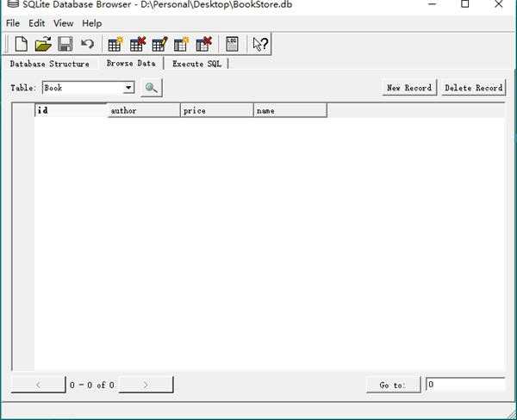Screen dimensions: 517x420
Task: Click the '0 - 0 of 0' record count
Action: tap(92, 385)
